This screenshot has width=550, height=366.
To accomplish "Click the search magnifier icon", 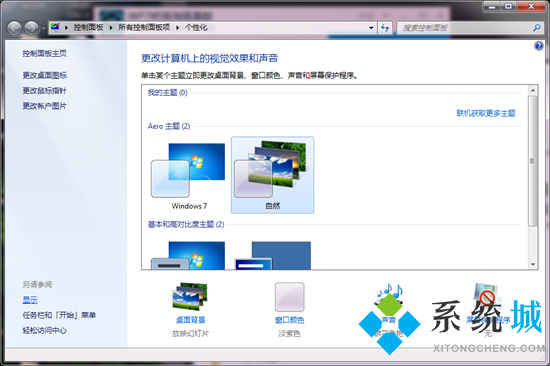I will point(537,27).
